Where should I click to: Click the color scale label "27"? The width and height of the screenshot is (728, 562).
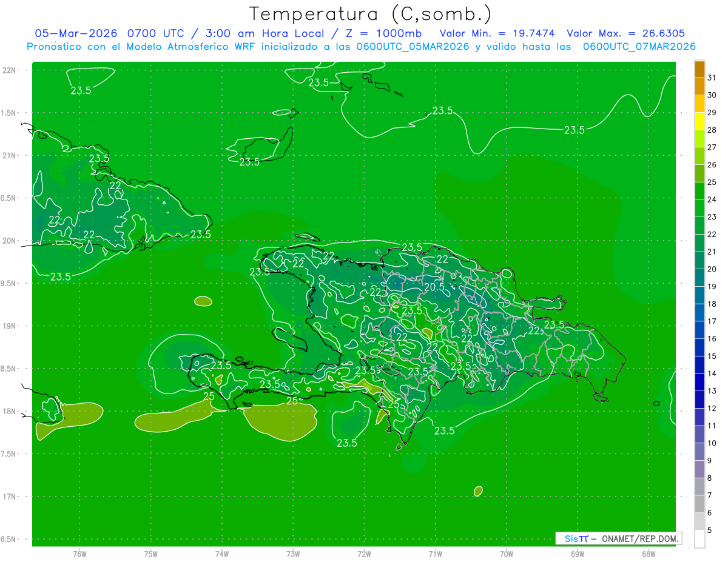[712, 147]
